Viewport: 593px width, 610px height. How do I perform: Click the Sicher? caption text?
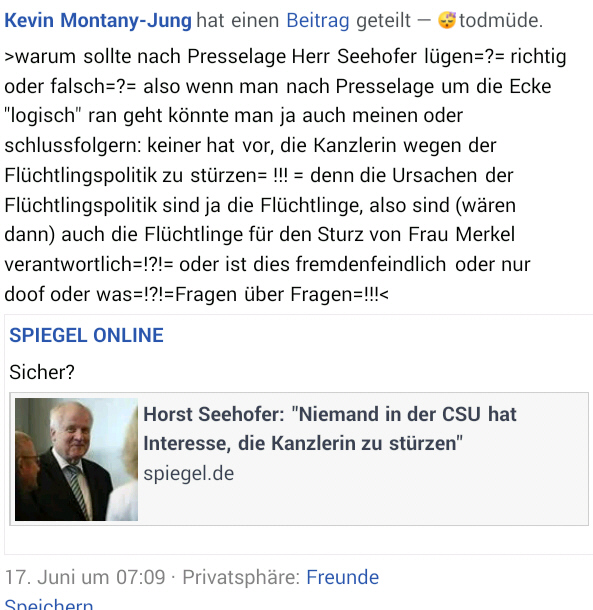(42, 372)
